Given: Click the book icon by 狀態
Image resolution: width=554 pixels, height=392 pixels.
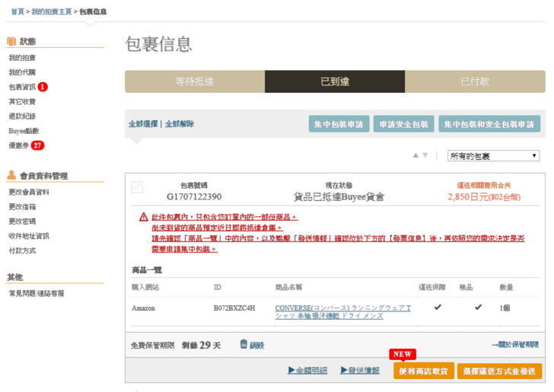Looking at the screenshot, I should [11, 41].
